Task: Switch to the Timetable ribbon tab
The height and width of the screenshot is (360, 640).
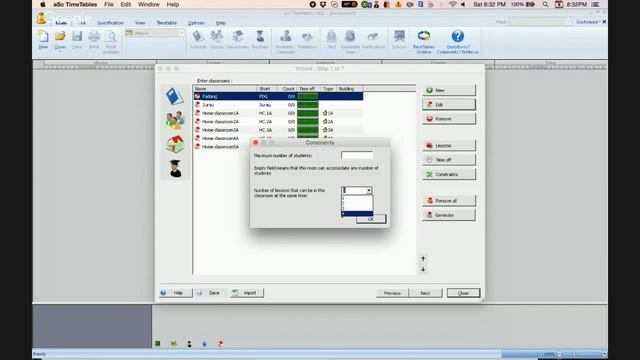Action: [167, 23]
